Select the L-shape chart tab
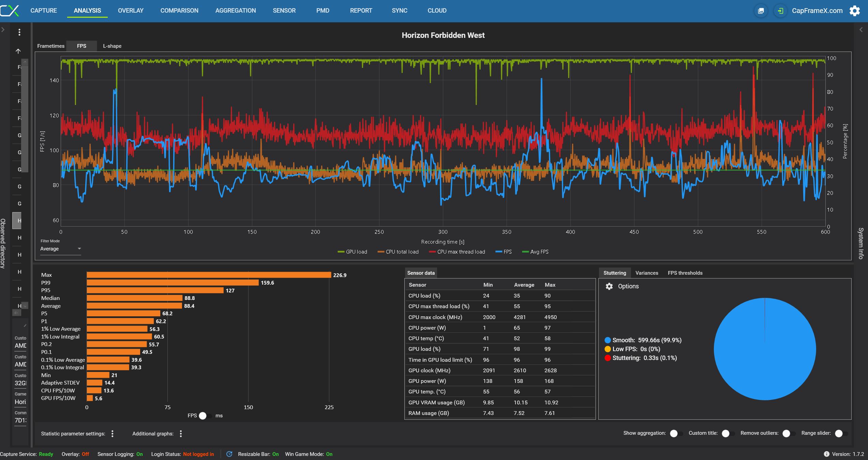The height and width of the screenshot is (460, 868). (112, 46)
